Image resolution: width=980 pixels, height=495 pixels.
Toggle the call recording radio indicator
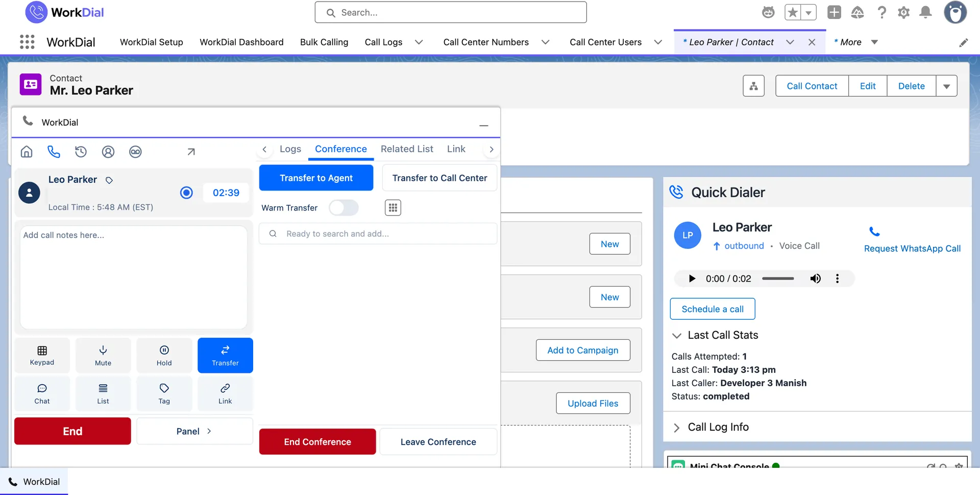tap(186, 193)
